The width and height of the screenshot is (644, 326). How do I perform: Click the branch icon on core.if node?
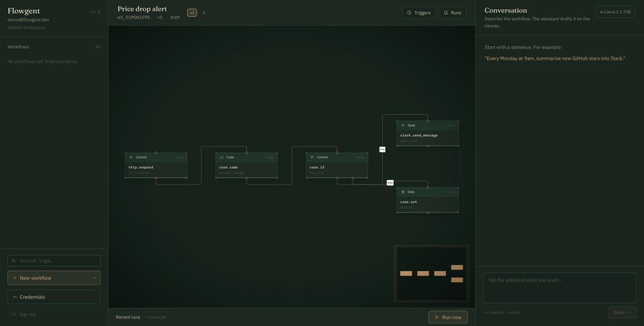point(312,157)
